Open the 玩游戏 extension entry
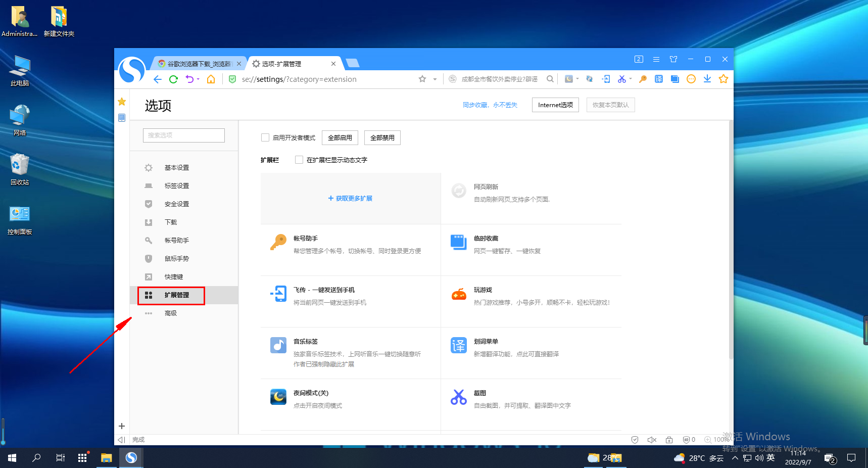This screenshot has height=468, width=868. point(531,301)
